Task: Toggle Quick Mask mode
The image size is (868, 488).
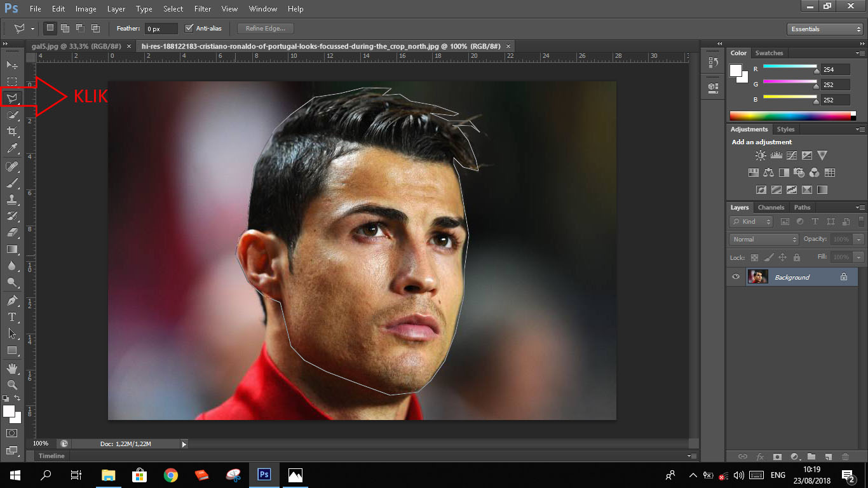Action: tap(12, 433)
